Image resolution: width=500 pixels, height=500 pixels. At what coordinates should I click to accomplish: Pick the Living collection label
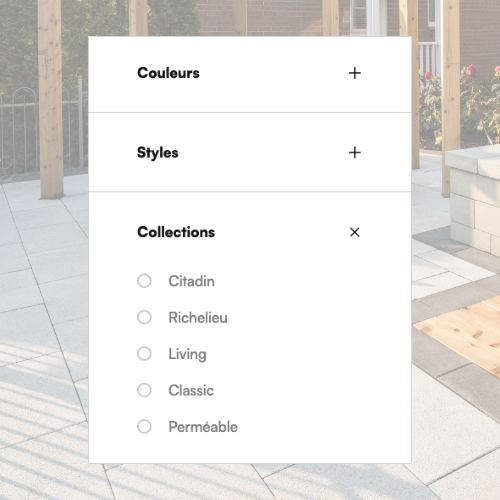[x=187, y=355]
